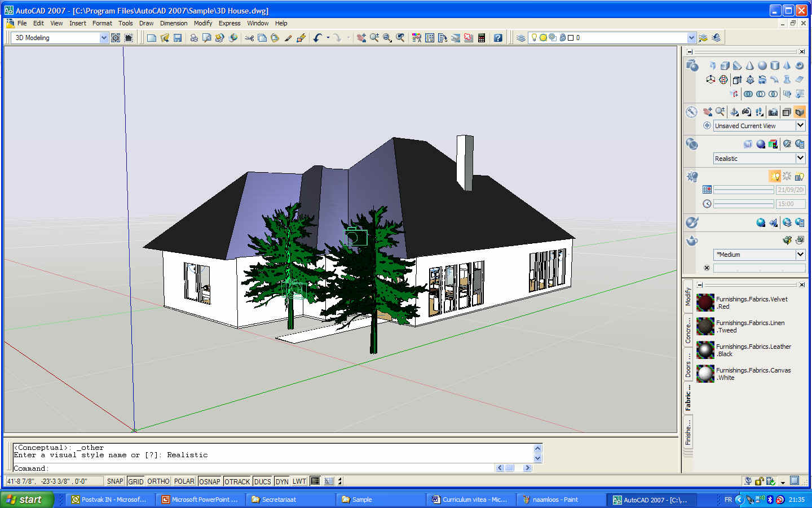812x508 pixels.
Task: Open the View menu
Action: pyautogui.click(x=56, y=23)
